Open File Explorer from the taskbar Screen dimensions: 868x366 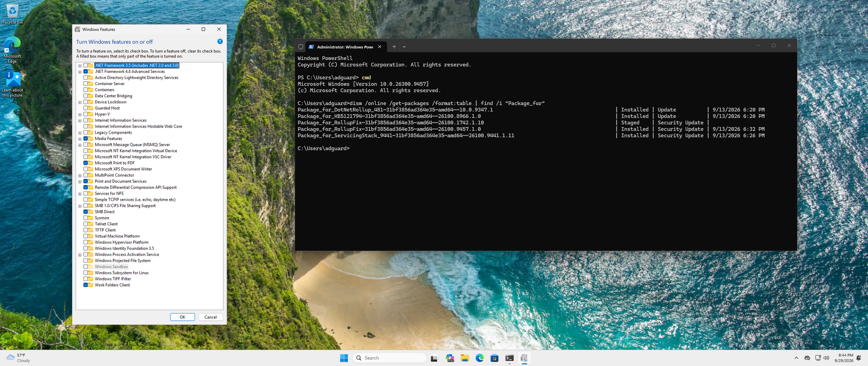click(x=465, y=358)
